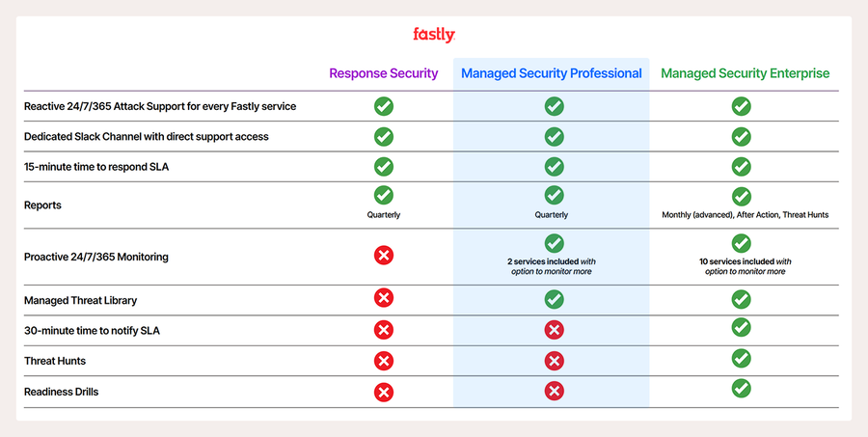Click Enterprise's "Monthly (advanced), After Action" reports text
The width and height of the screenshot is (868, 437).
click(x=745, y=215)
